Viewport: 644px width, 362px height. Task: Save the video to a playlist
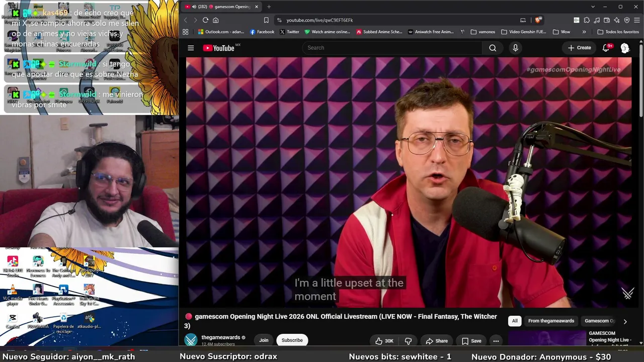tap(471, 341)
